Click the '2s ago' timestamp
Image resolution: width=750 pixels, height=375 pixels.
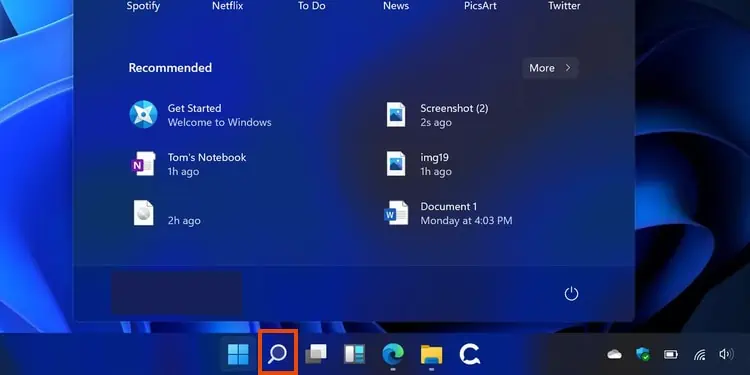tap(436, 123)
